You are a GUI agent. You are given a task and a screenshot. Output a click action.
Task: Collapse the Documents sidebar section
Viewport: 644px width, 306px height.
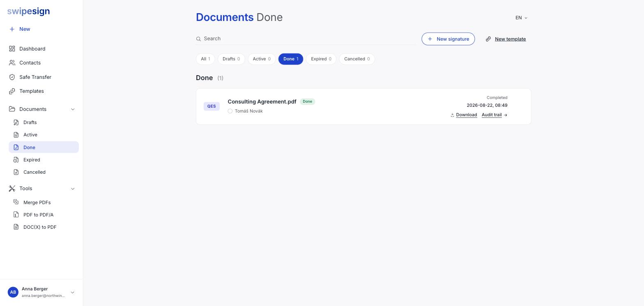[73, 109]
